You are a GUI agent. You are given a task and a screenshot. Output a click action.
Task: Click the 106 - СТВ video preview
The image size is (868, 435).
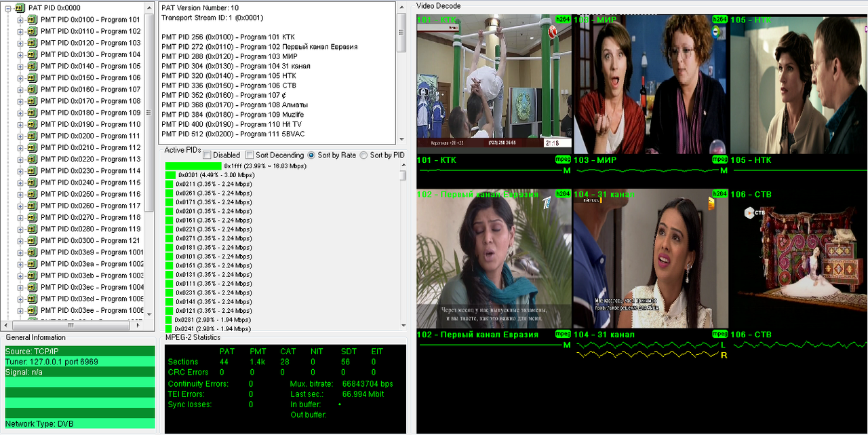coord(799,259)
